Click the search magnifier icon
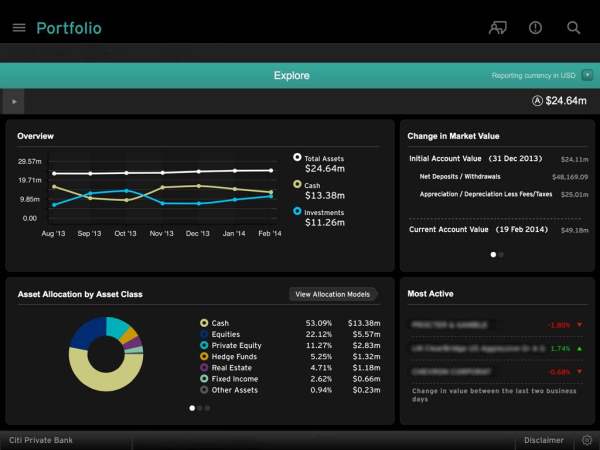This screenshot has width=600, height=450. coord(573,28)
